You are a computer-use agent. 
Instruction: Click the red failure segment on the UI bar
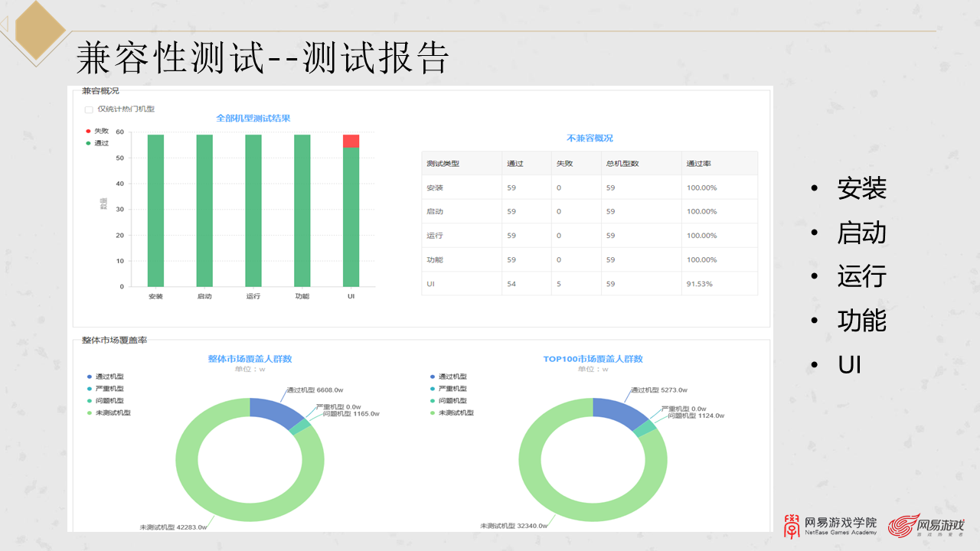351,140
